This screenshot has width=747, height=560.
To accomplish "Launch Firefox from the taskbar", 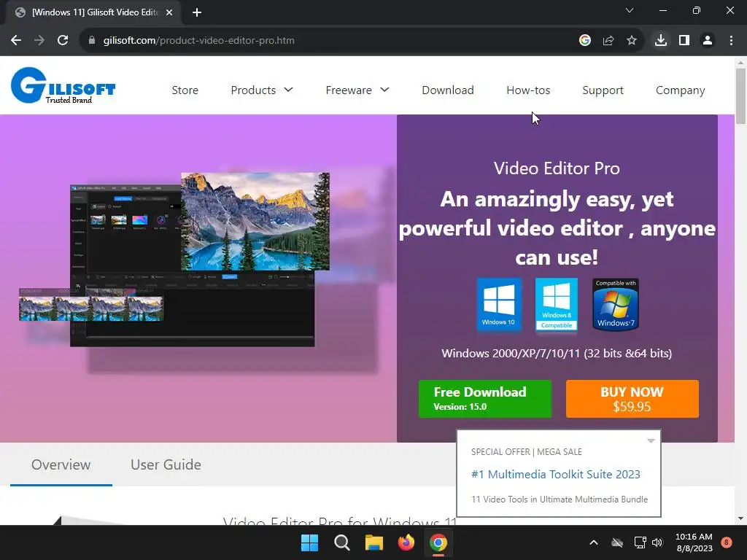I will click(x=406, y=542).
